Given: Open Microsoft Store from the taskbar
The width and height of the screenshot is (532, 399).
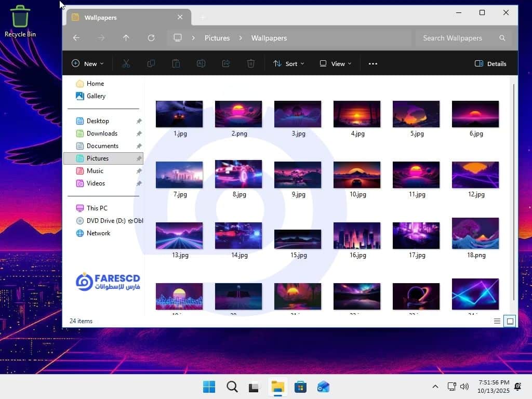Looking at the screenshot, I should (x=300, y=387).
